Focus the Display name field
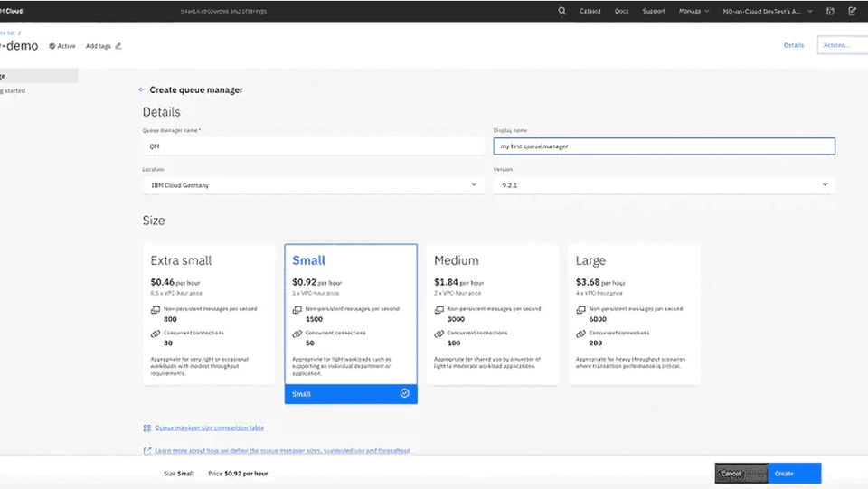The width and height of the screenshot is (868, 489). (x=665, y=146)
